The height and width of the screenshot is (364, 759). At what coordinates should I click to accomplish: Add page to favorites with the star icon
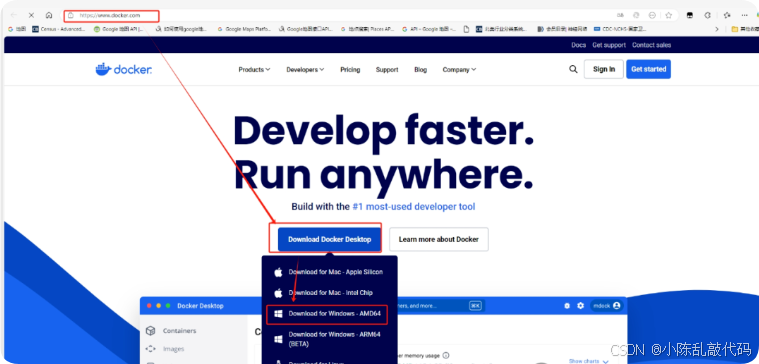(x=668, y=15)
